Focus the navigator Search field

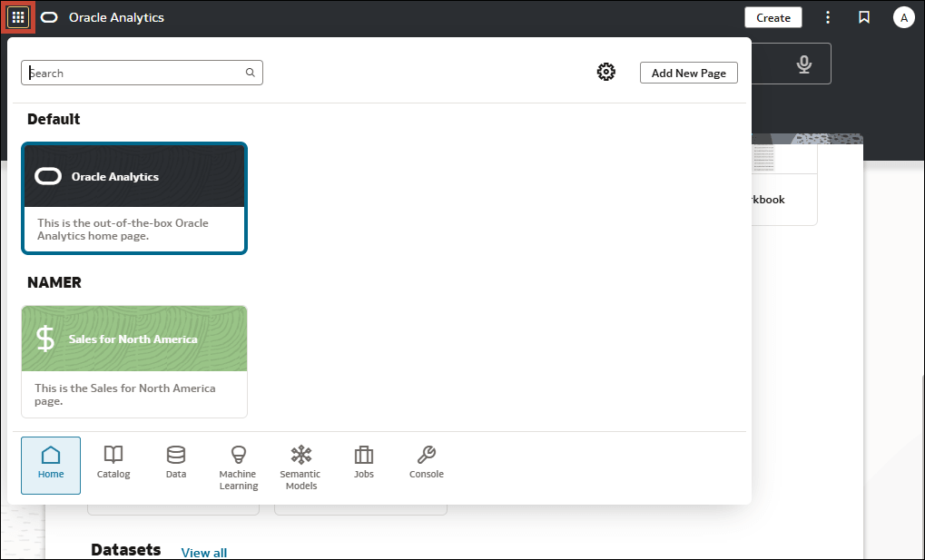pyautogui.click(x=142, y=73)
